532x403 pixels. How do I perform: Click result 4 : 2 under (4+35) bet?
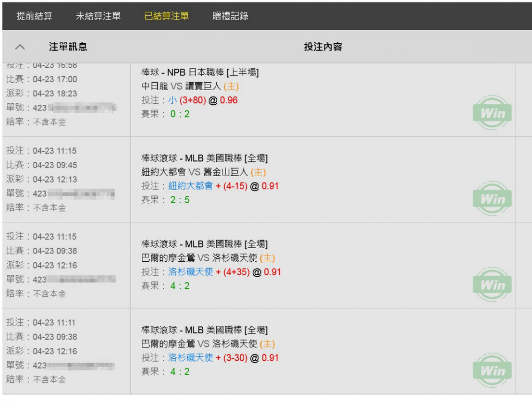click(x=180, y=286)
